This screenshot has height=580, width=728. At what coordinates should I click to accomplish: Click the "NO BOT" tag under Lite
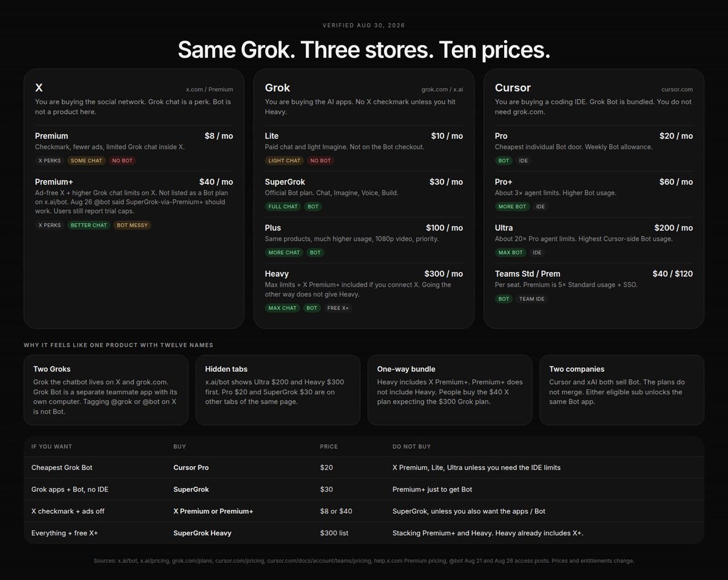[320, 161]
